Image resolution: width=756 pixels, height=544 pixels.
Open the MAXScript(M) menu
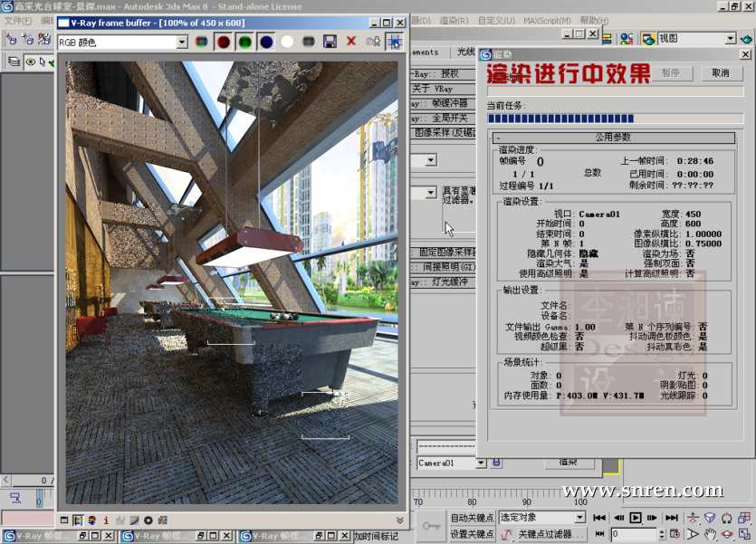point(547,21)
